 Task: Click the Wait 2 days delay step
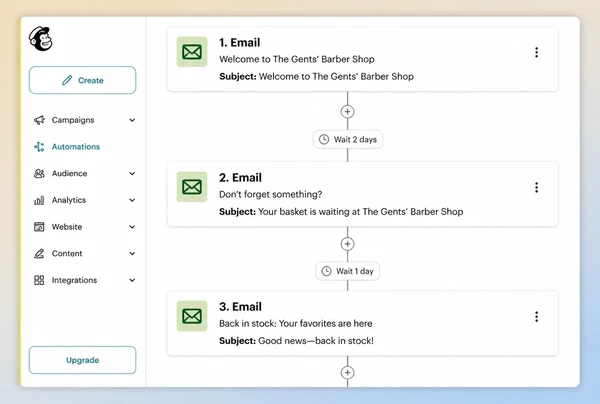347,139
